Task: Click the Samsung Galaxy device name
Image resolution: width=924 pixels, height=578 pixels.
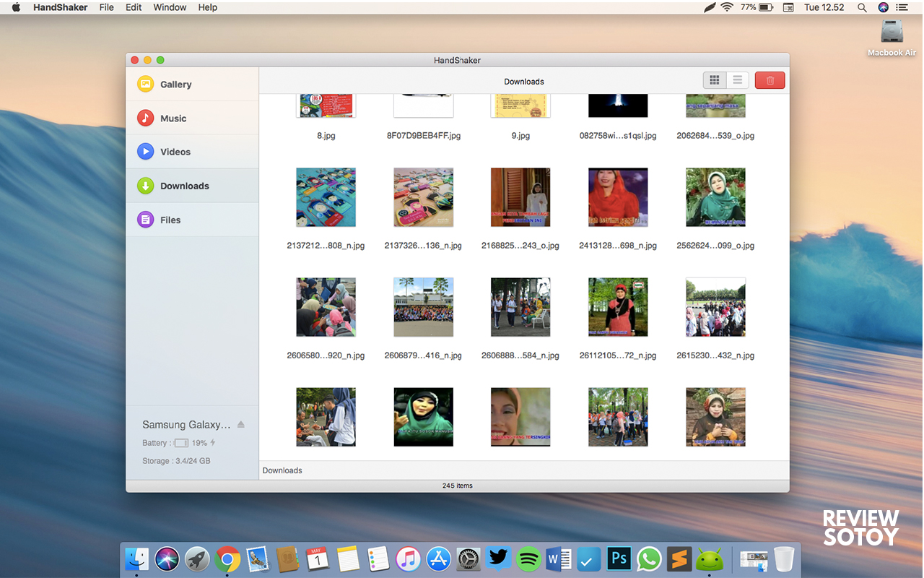Action: (x=186, y=425)
